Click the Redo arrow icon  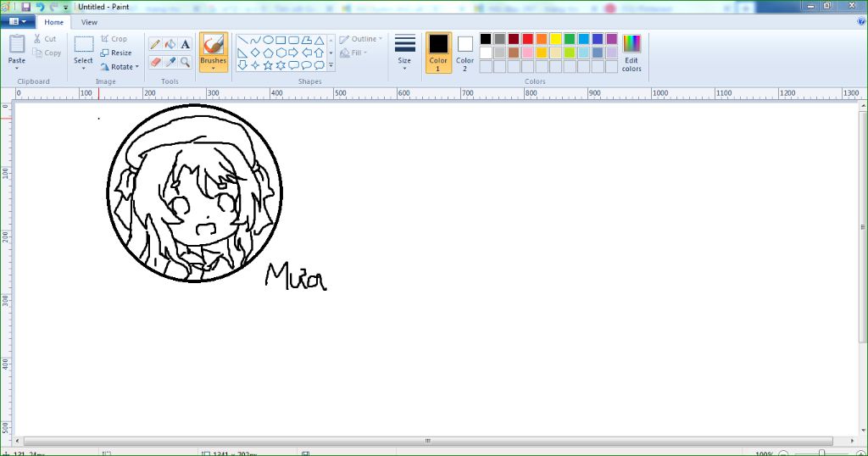[x=53, y=7]
